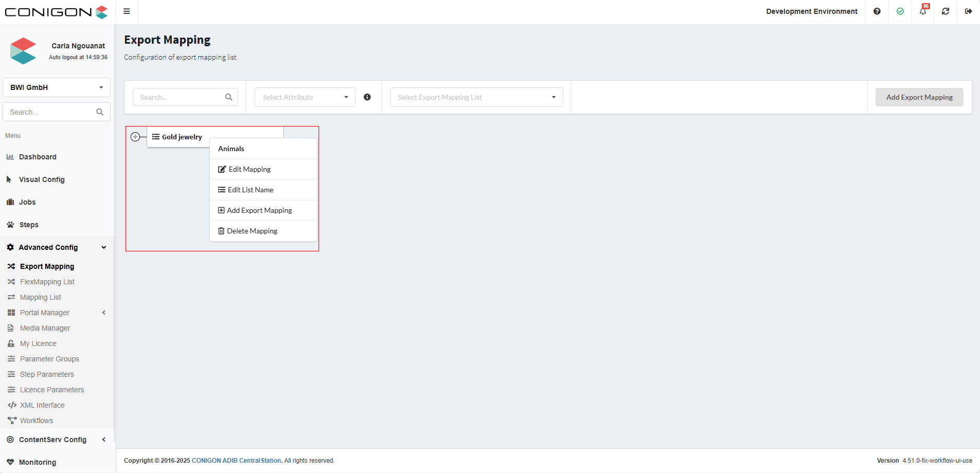980x473 pixels.
Task: Open the Select Attribute dropdown
Action: (x=305, y=97)
